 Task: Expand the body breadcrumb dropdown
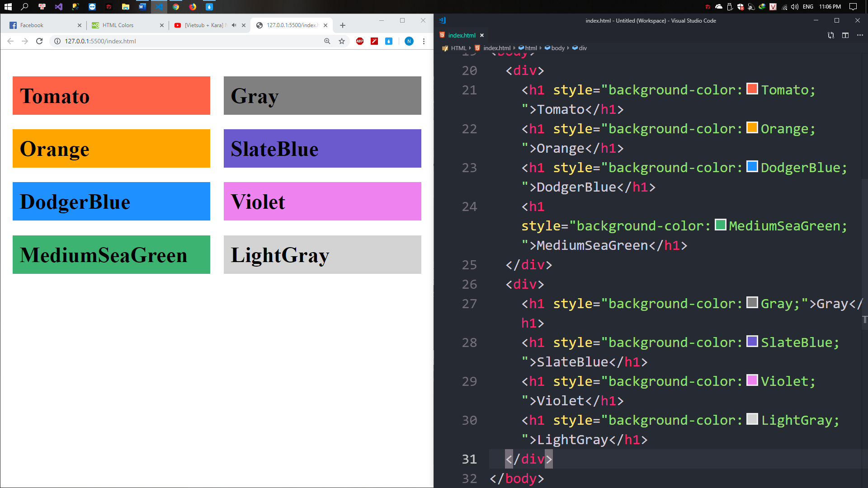pyautogui.click(x=557, y=48)
